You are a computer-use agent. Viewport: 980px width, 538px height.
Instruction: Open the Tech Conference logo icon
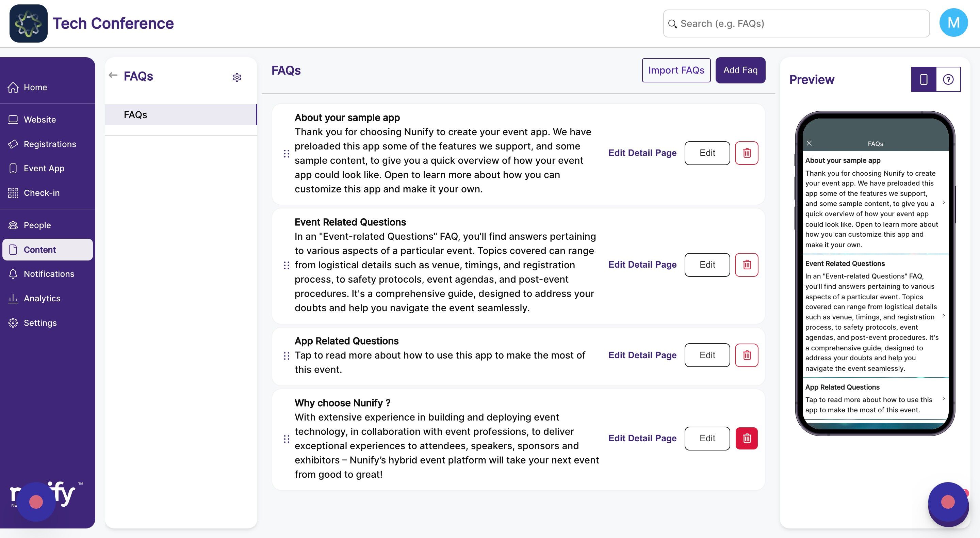click(29, 23)
